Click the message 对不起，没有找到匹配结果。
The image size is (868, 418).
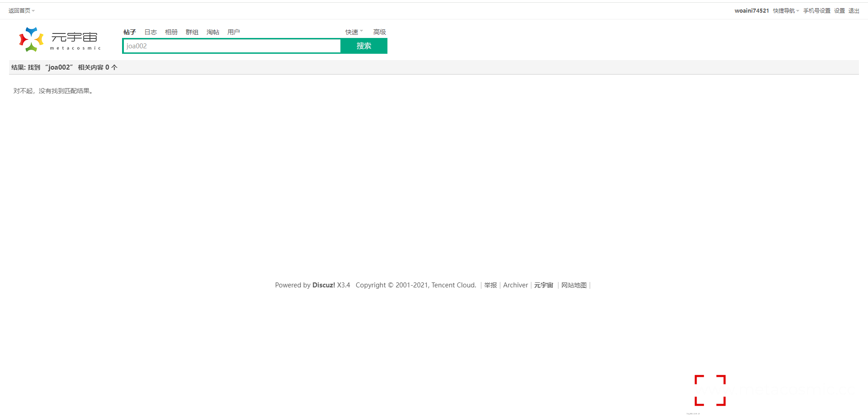[53, 91]
